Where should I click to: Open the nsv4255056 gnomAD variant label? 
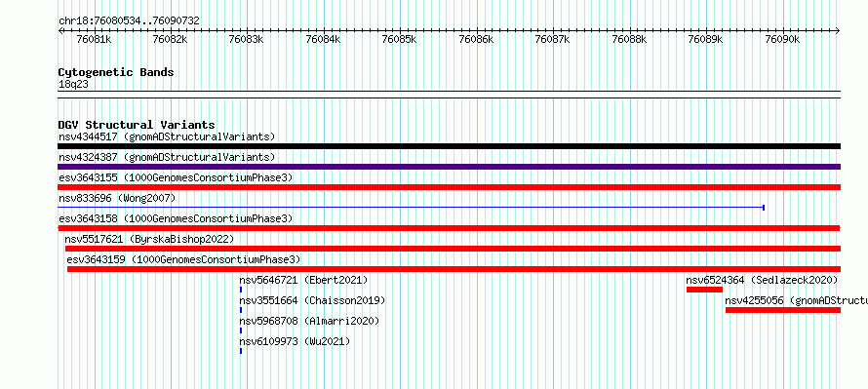click(796, 300)
